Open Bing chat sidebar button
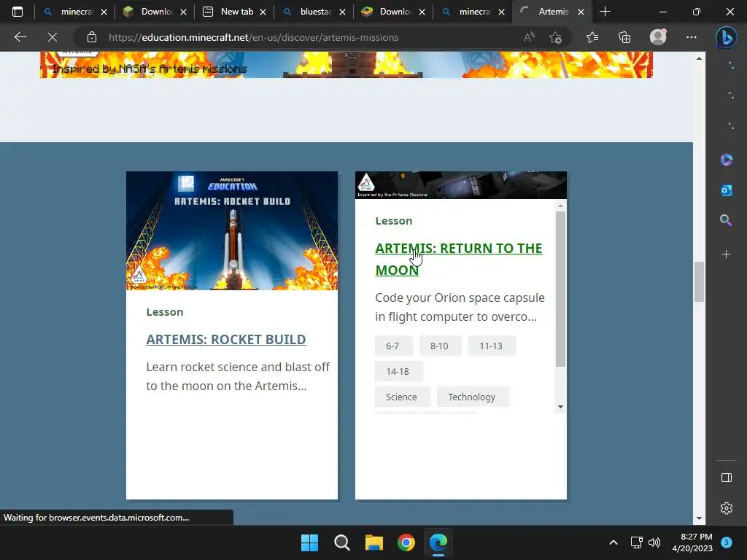Screen dimensions: 747x560 (726, 37)
